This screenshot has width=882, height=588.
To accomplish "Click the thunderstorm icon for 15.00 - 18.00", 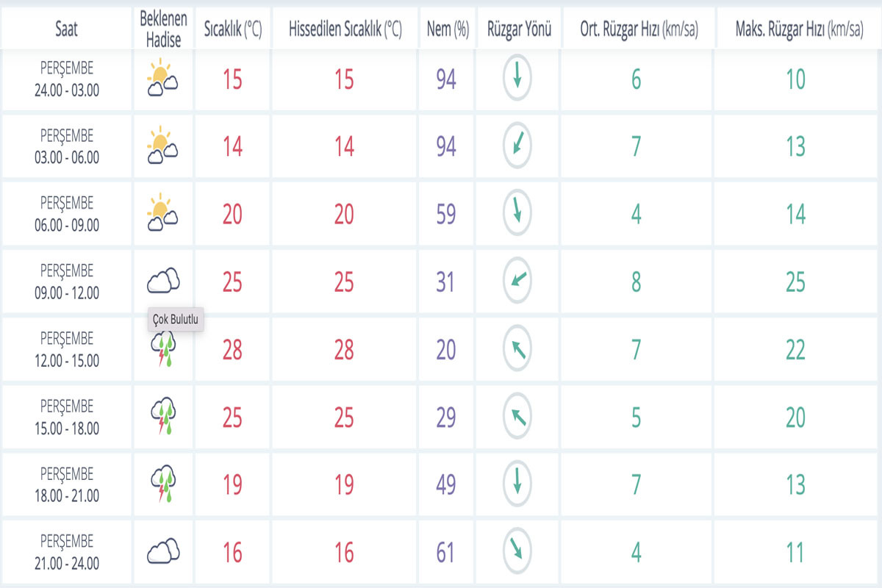I will coord(163,417).
